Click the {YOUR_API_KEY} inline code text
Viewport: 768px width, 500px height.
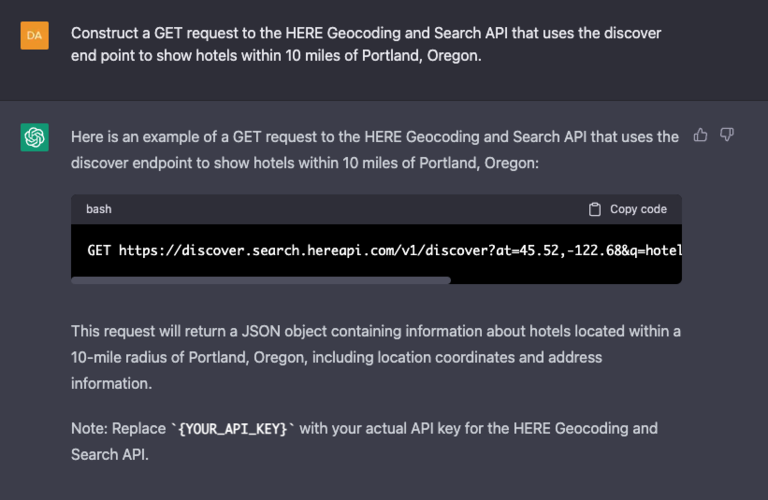point(233,429)
